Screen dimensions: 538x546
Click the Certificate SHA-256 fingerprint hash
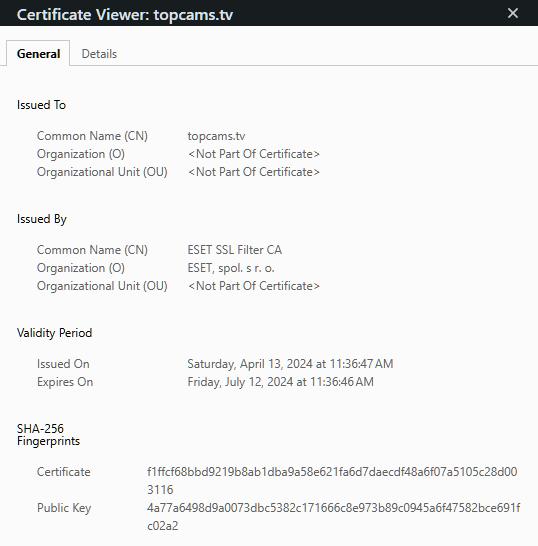click(332, 481)
